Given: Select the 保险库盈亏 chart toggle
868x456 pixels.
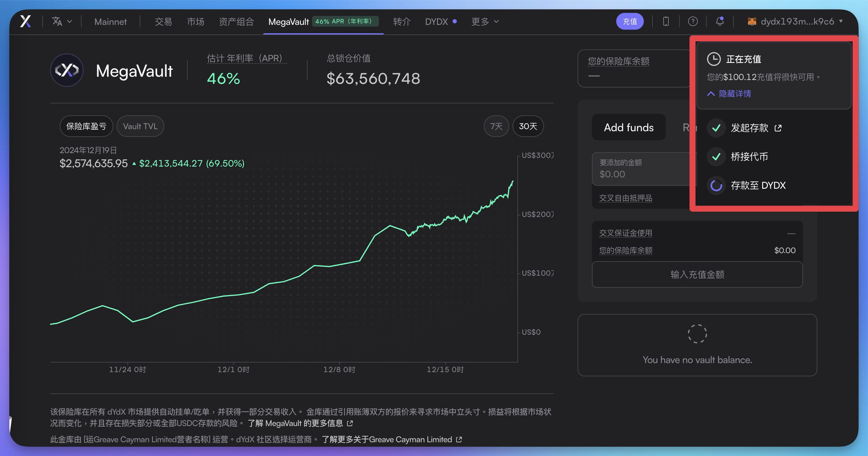Looking at the screenshot, I should [x=86, y=126].
